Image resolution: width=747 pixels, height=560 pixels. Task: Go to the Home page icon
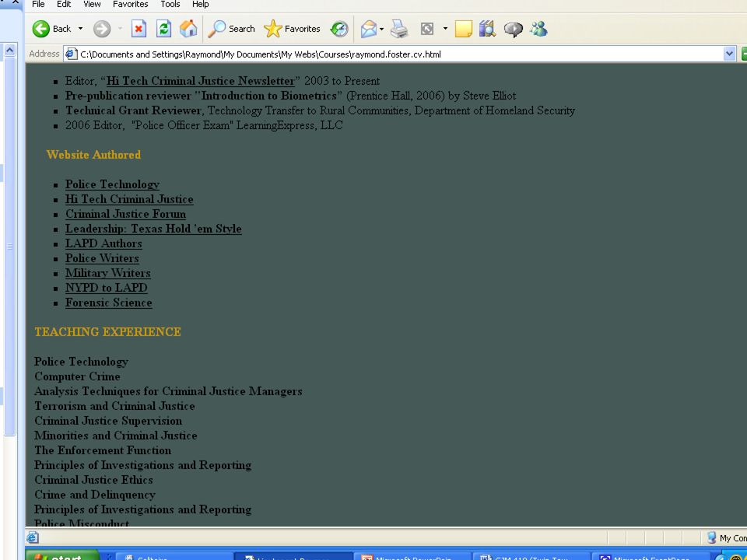[x=188, y=29]
